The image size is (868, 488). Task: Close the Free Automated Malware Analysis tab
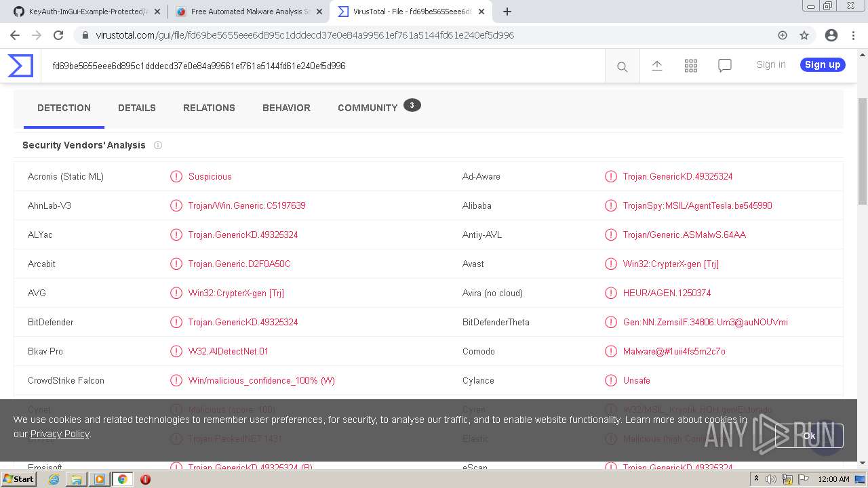pos(319,12)
